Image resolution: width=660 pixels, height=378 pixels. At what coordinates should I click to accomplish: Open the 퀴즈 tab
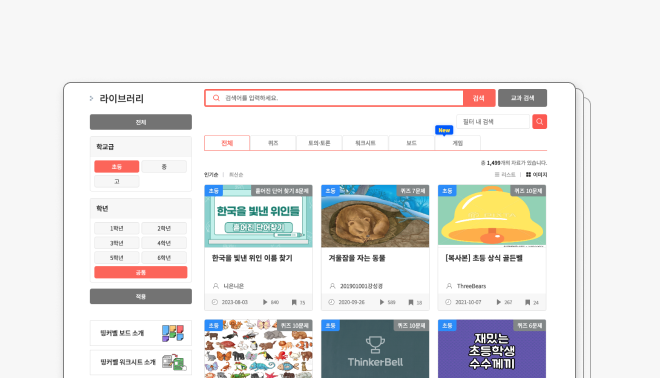click(273, 143)
